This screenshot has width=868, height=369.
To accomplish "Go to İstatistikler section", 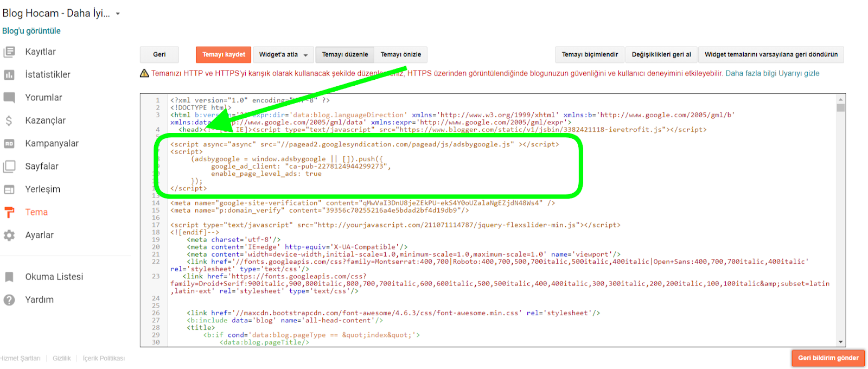I will pos(48,74).
